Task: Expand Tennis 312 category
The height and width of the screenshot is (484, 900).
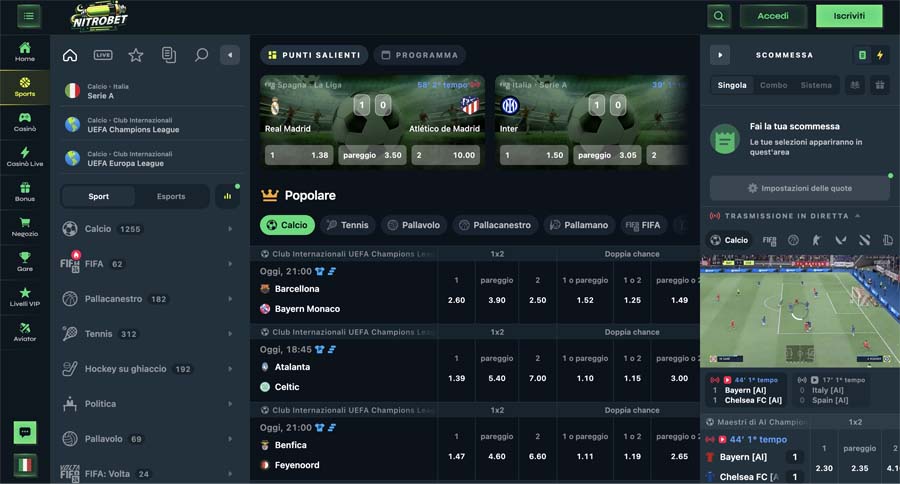Action: click(x=150, y=334)
